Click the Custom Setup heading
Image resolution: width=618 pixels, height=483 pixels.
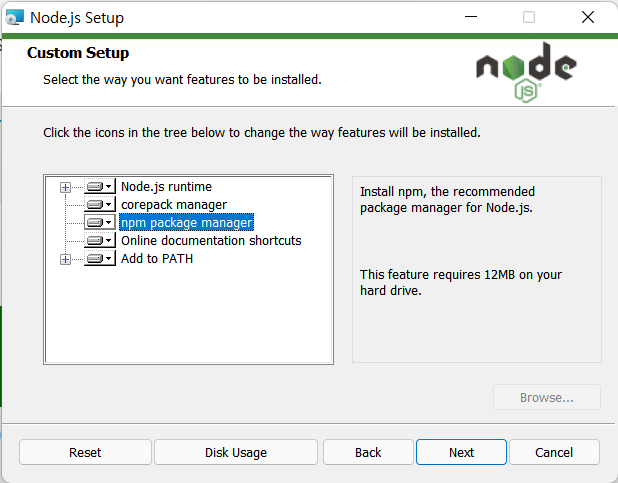78,53
